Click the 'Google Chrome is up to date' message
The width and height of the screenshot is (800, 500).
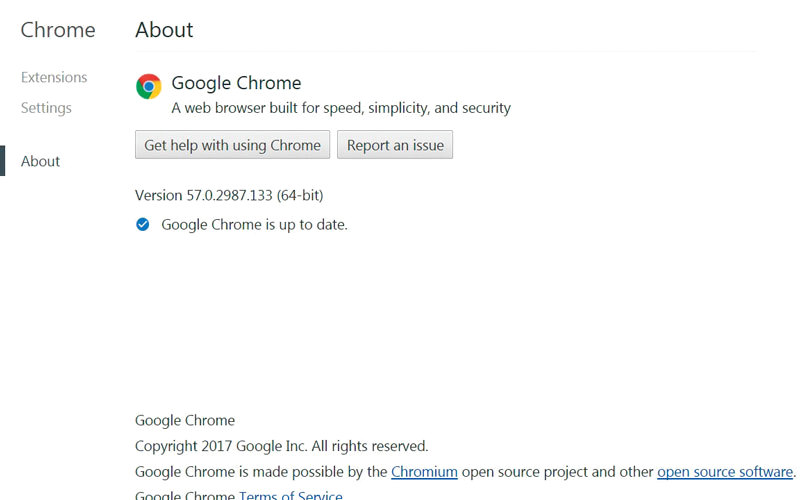[254, 225]
